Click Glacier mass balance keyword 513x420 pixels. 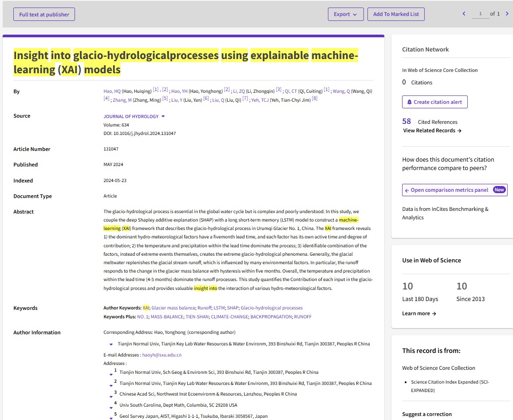coord(174,308)
